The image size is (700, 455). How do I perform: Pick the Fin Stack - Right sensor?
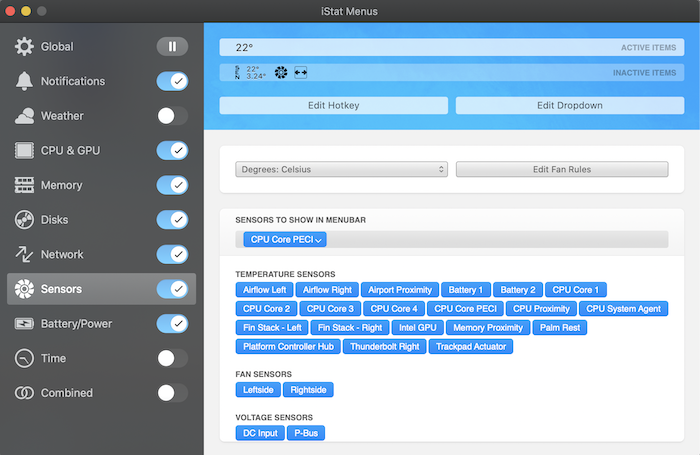click(x=350, y=328)
